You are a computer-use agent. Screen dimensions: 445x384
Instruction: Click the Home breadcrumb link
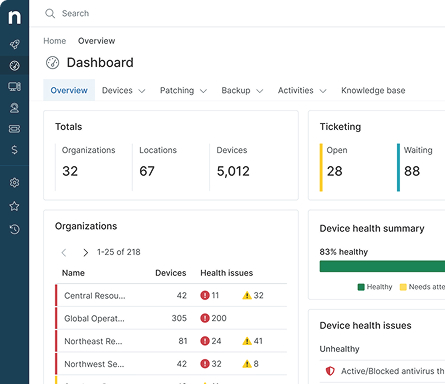point(55,41)
